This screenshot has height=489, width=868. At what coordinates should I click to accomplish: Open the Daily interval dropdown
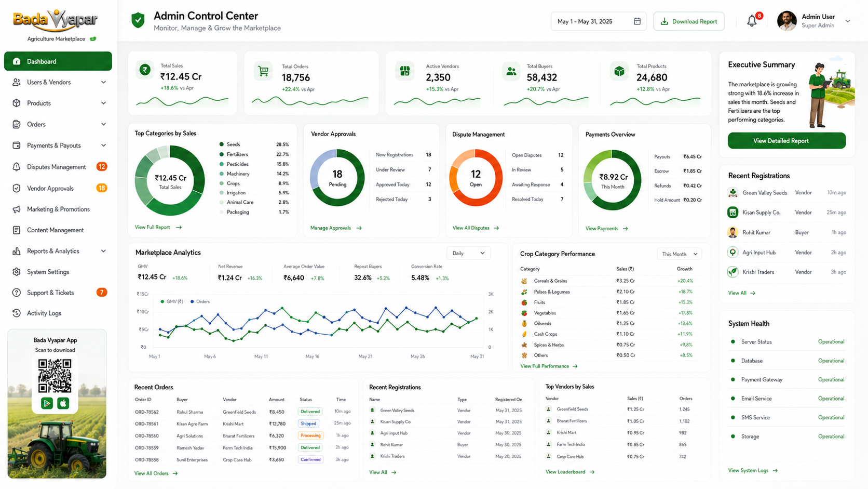pyautogui.click(x=468, y=253)
